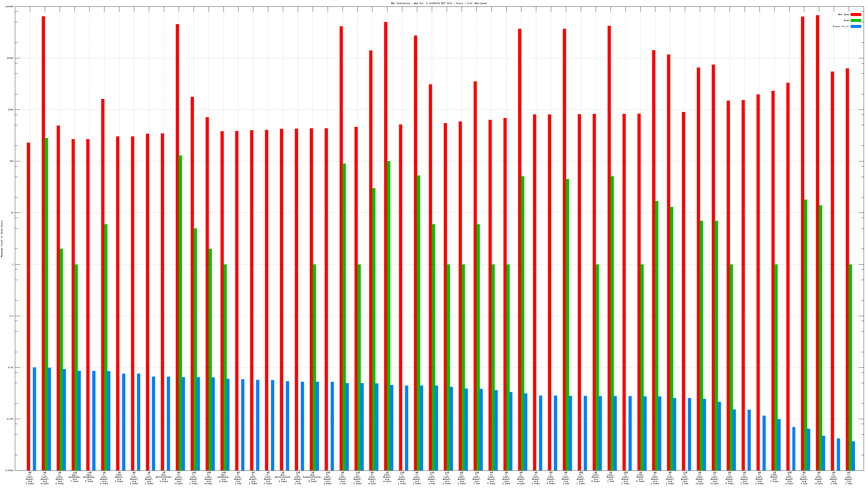Click the rightmost green spam bar
Screen dimensions: 868x488
(850, 367)
